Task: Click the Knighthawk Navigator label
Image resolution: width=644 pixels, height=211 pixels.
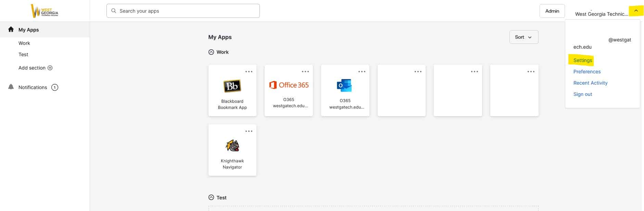Action: tap(232, 164)
